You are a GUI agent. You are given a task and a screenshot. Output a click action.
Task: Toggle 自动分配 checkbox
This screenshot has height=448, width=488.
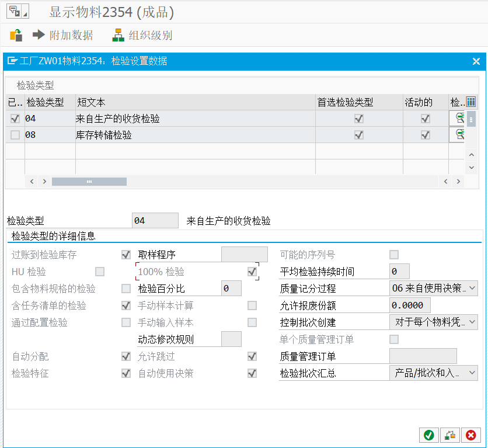coord(126,356)
